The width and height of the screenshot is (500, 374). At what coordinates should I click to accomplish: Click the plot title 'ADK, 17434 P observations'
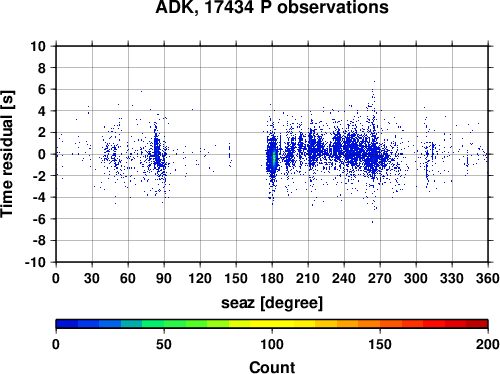tap(272, 7)
